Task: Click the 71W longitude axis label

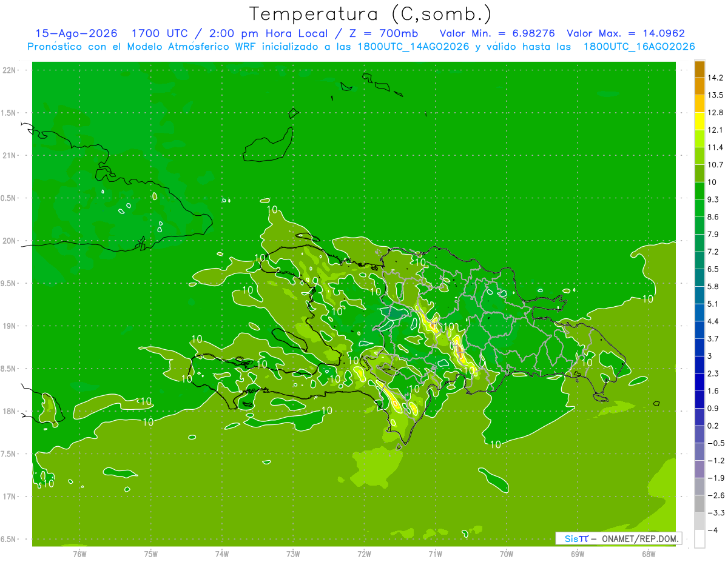Action: pos(435,554)
